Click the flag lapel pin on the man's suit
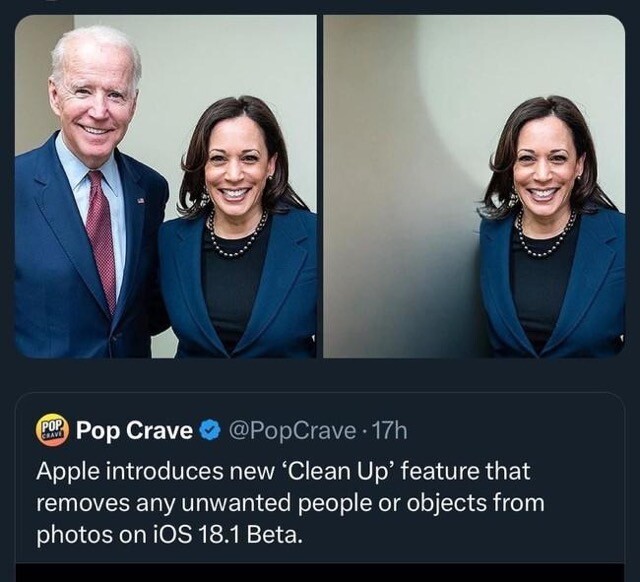Screen dimensions: 640x582 [140, 201]
